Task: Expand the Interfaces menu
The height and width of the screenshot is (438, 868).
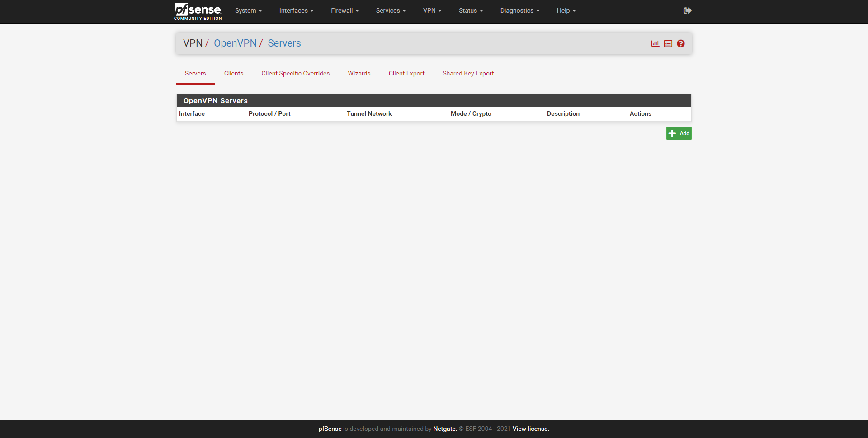Action: 296,10
